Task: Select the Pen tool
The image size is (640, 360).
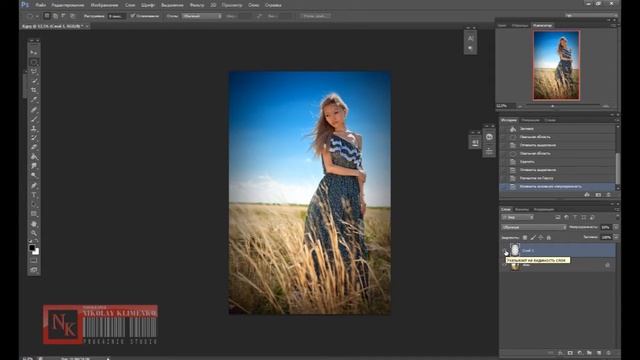Action: click(x=34, y=186)
